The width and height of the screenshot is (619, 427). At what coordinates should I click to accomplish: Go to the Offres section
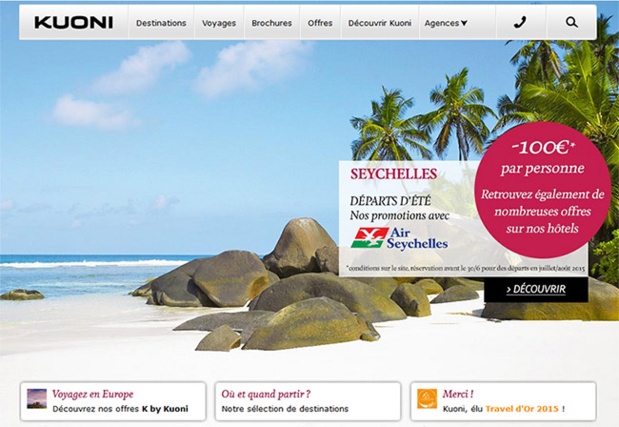320,23
